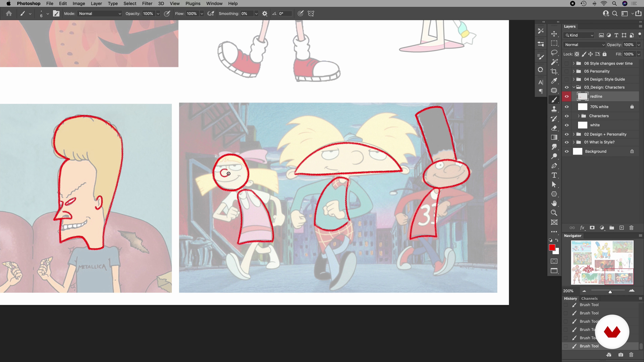Open macOS Spotlight search
This screenshot has width=644, height=362.
(614, 4)
